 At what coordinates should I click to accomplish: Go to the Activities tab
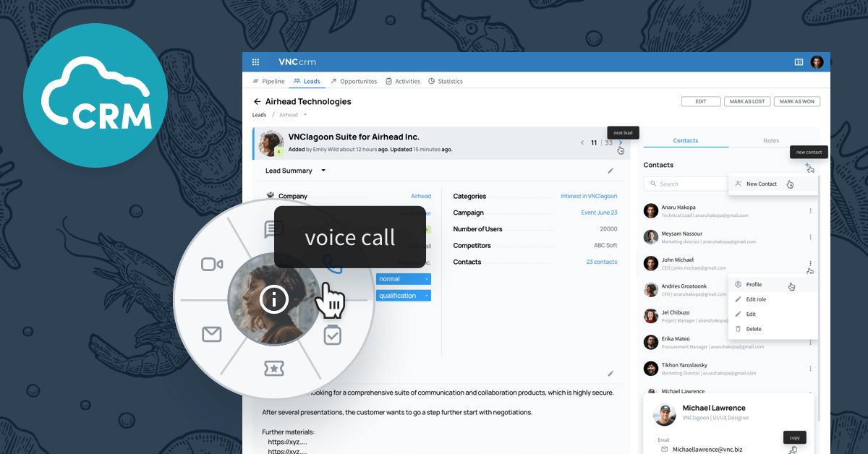[x=403, y=81]
